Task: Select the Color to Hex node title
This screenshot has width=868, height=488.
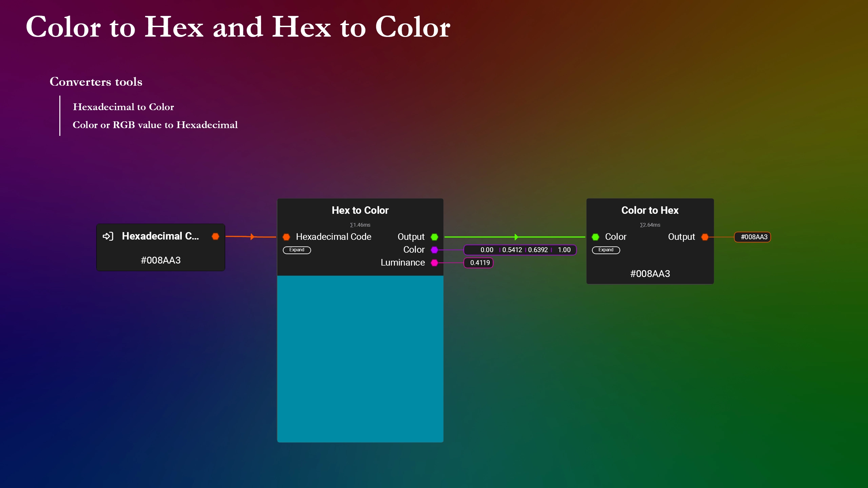Action: click(650, 210)
